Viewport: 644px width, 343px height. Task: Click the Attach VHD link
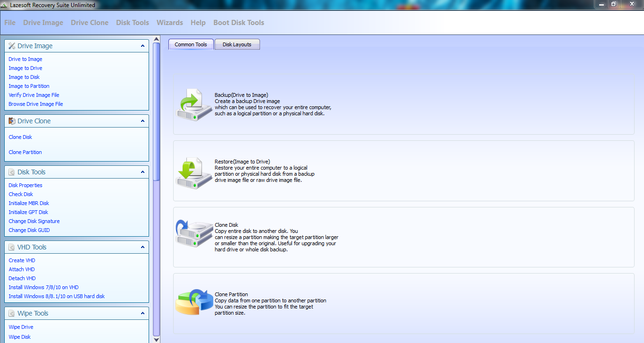tap(22, 269)
